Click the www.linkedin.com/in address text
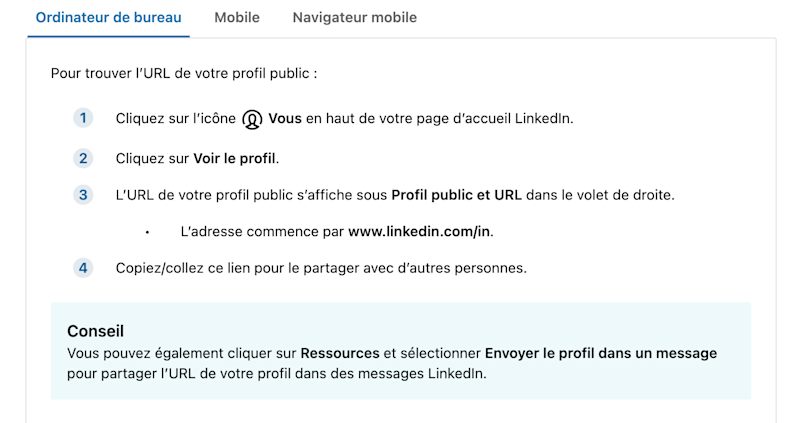The height and width of the screenshot is (423, 800). point(419,232)
